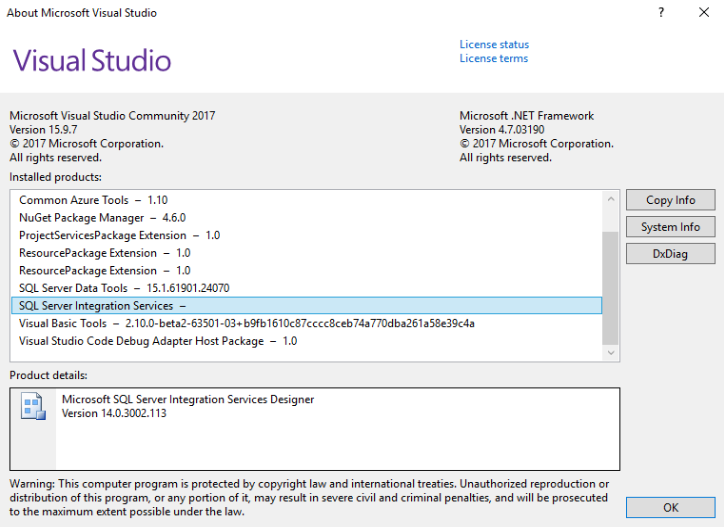Screen dimensions: 724x527
Task: Click Version 14.0.3002.113 in product details
Action: (114, 413)
